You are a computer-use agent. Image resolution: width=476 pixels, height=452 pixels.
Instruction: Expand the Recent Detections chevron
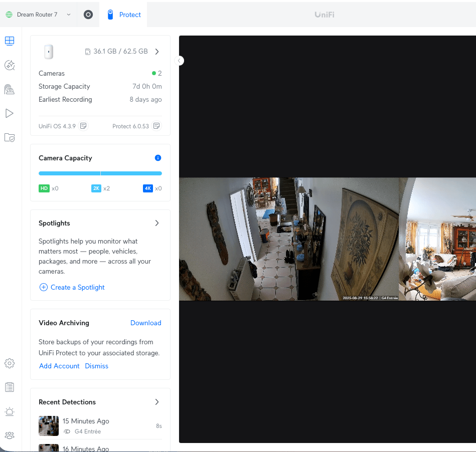[157, 402]
